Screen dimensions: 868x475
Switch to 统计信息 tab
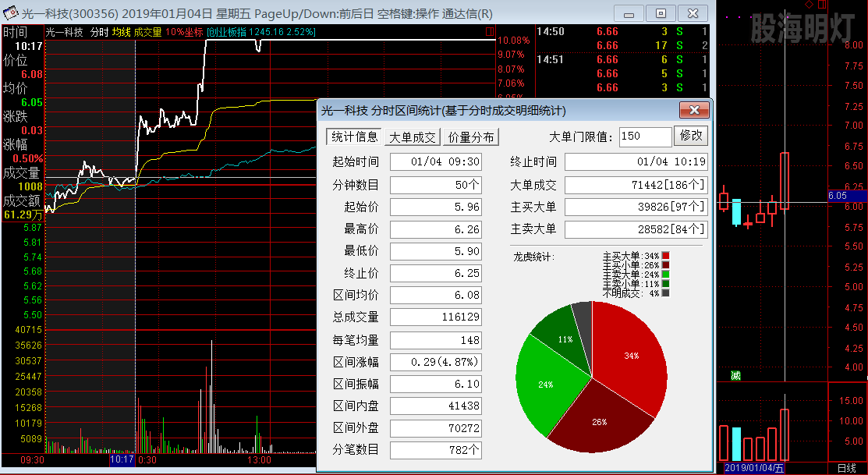pyautogui.click(x=355, y=136)
